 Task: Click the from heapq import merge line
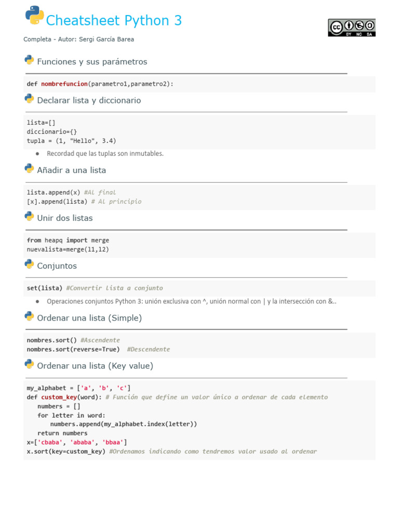tap(68, 241)
